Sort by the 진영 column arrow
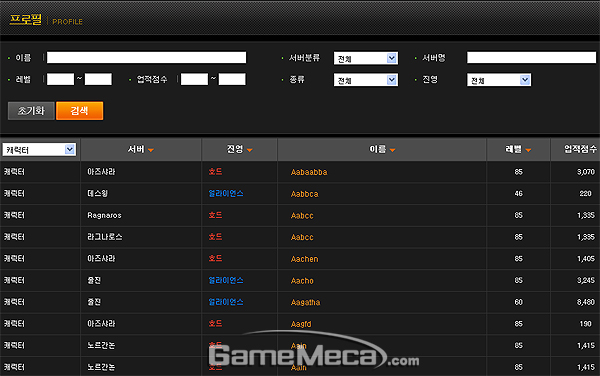 click(x=249, y=150)
